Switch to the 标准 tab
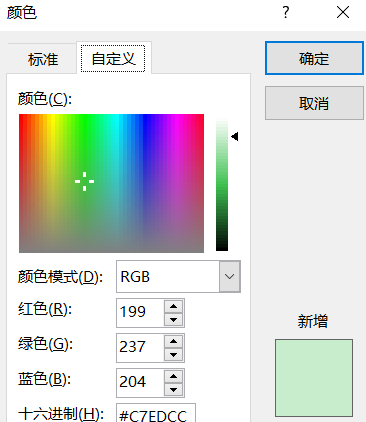Viewport: 366px width, 422px height. pyautogui.click(x=43, y=59)
